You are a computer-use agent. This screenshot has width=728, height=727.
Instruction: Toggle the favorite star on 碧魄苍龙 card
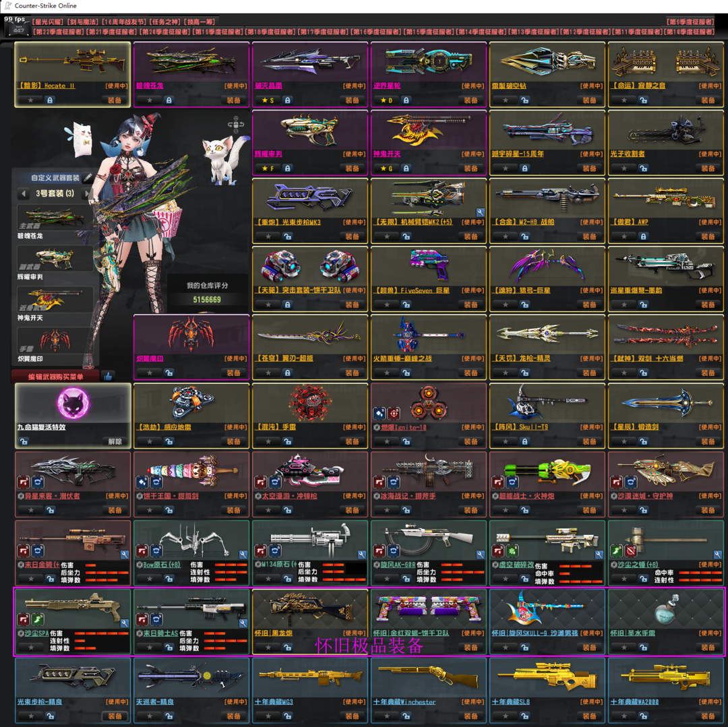coord(150,100)
